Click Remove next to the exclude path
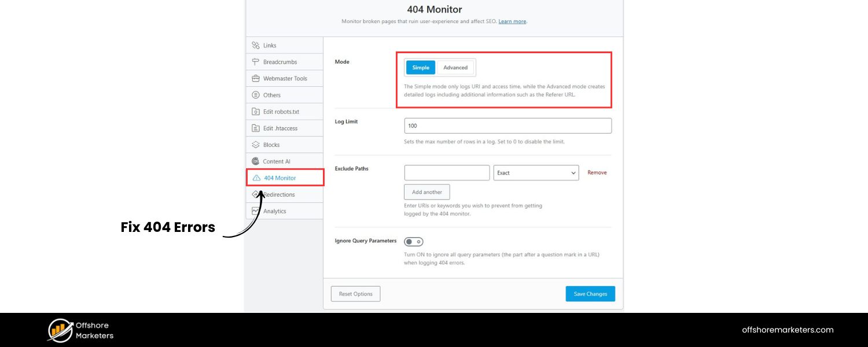The height and width of the screenshot is (347, 868). tap(597, 172)
